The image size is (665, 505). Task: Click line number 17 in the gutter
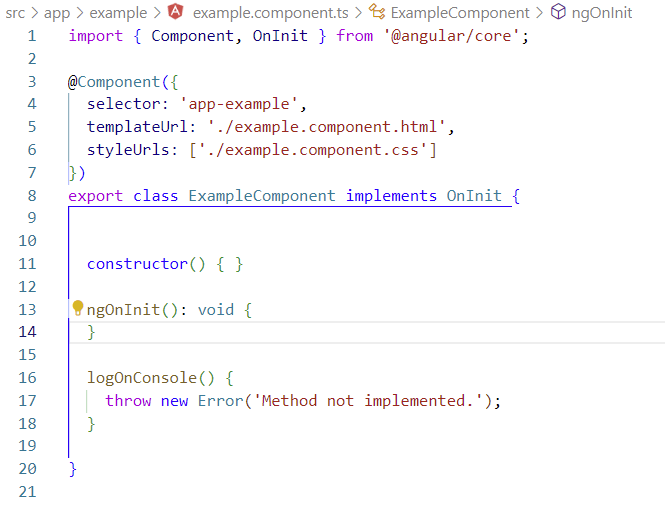point(27,401)
